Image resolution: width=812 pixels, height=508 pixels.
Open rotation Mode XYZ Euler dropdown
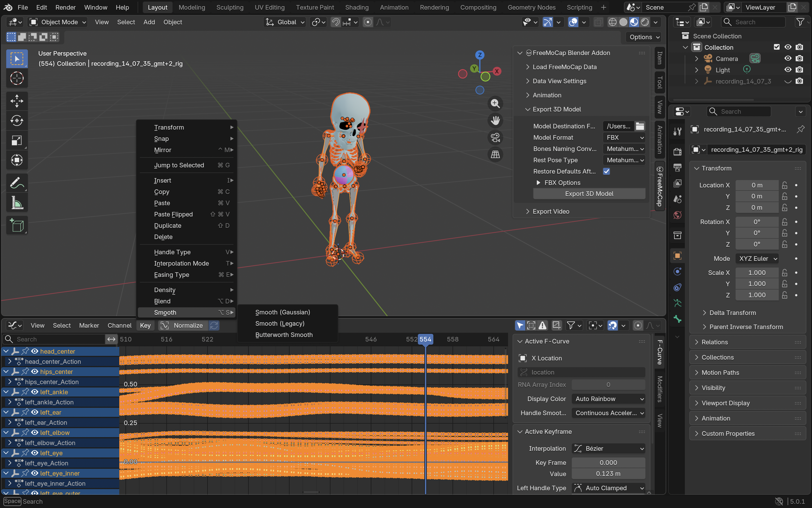(757, 258)
